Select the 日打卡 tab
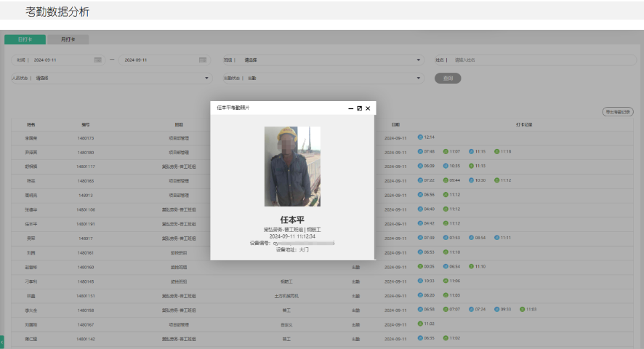The width and height of the screenshot is (644, 349). coord(25,39)
